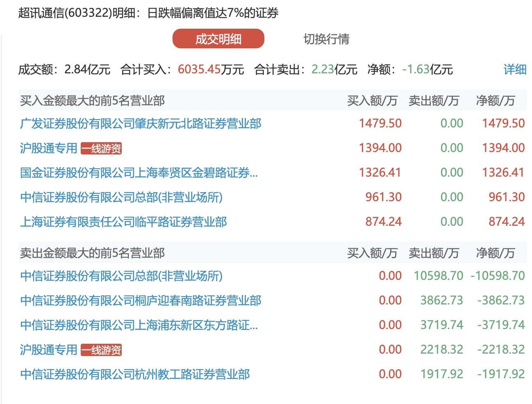This screenshot has width=532, height=404.
Task: Click 净额/万 column header in sell table
Action: (495, 253)
